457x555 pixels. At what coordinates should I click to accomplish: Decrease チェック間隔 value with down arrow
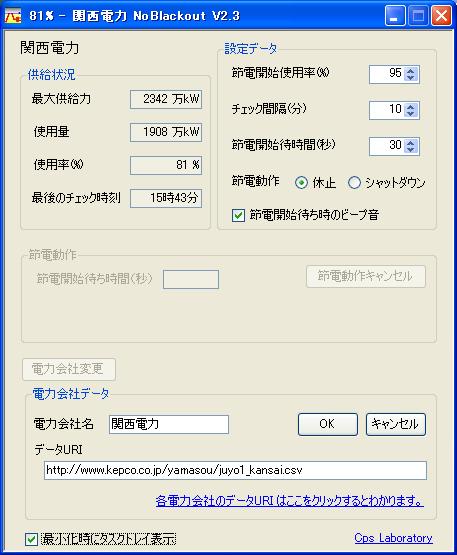(x=411, y=114)
